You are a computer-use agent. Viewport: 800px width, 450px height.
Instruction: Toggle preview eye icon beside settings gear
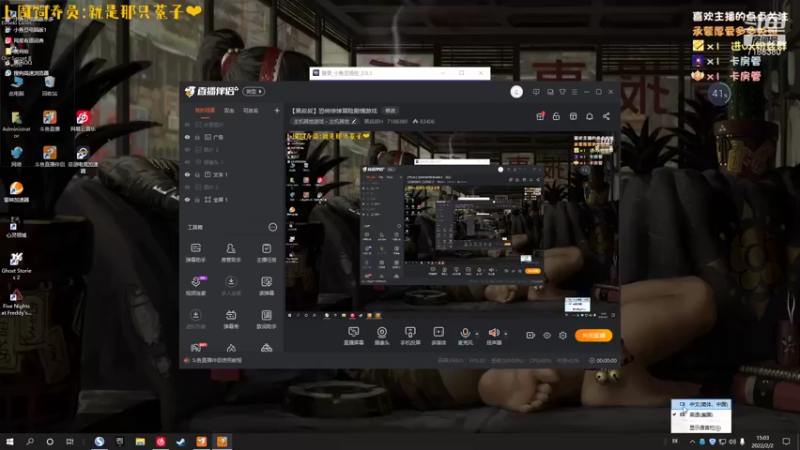(547, 335)
